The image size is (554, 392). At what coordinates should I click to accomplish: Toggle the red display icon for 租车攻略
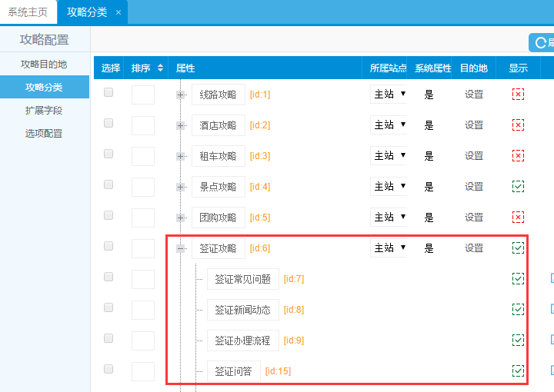click(x=518, y=156)
